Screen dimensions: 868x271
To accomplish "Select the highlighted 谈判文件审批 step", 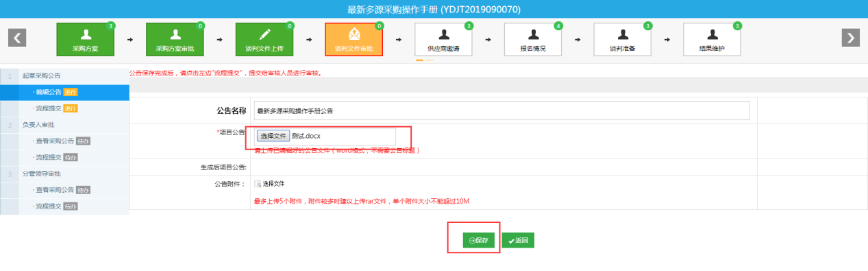I will pos(354,39).
